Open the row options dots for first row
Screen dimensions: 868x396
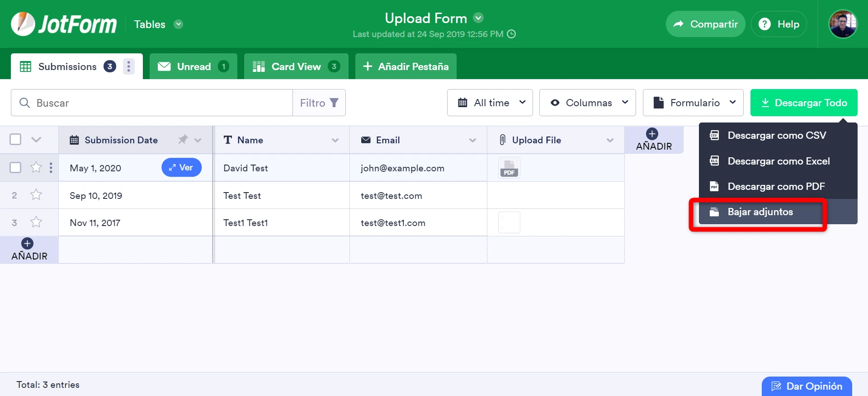(51, 168)
